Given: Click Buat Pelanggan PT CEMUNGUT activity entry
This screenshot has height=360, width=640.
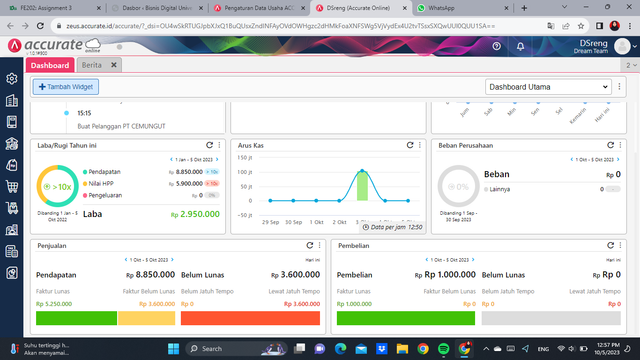Looking at the screenshot, I should (121, 126).
